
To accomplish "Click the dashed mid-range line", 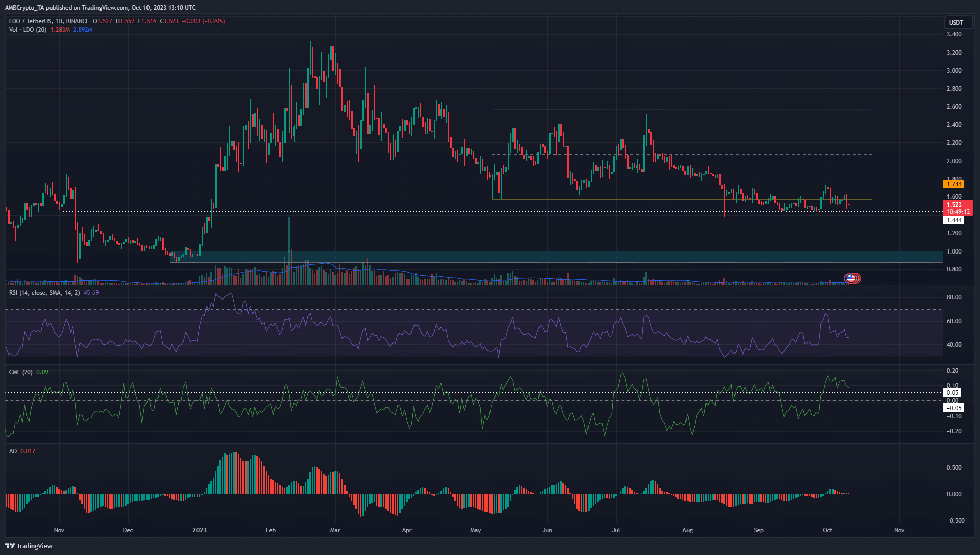I will tap(682, 155).
